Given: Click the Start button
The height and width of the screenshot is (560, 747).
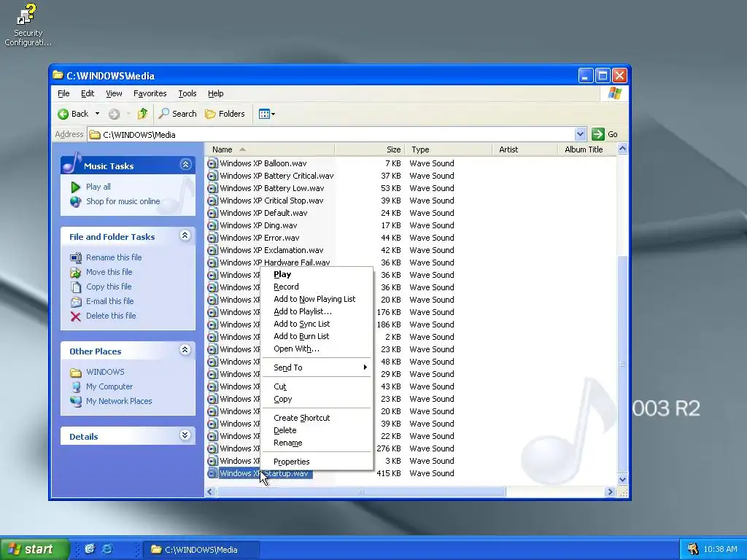Looking at the screenshot, I should [34, 549].
